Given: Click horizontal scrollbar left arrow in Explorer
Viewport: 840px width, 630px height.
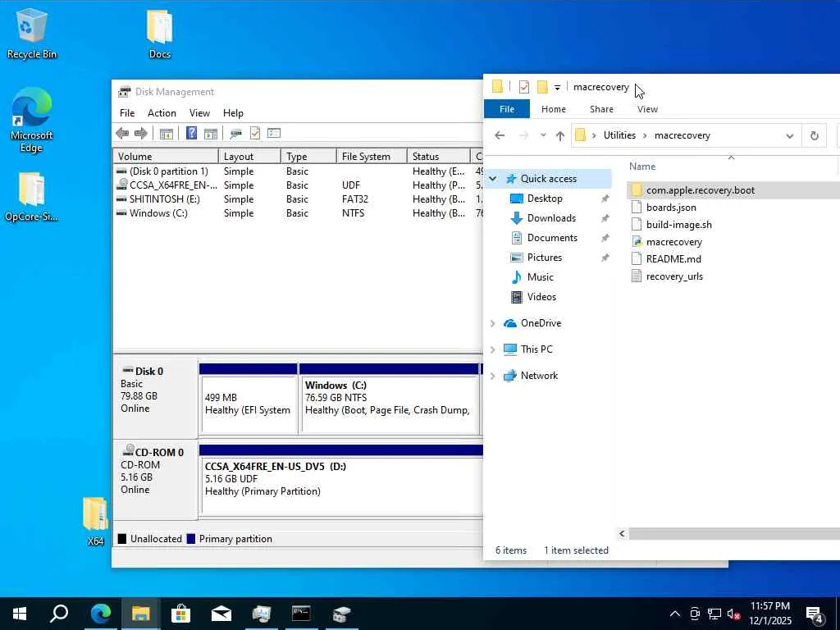Looking at the screenshot, I should pyautogui.click(x=622, y=533).
